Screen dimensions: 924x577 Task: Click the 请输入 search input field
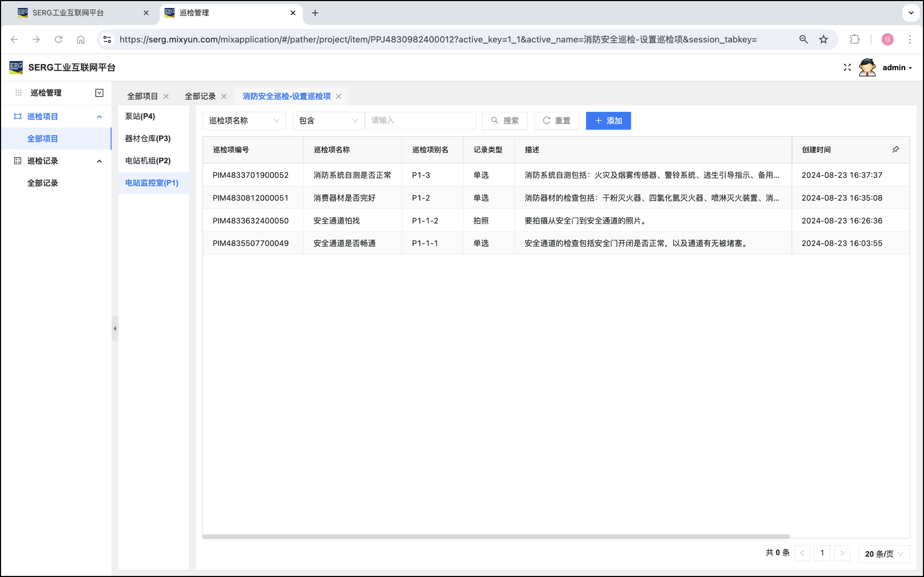(420, 121)
